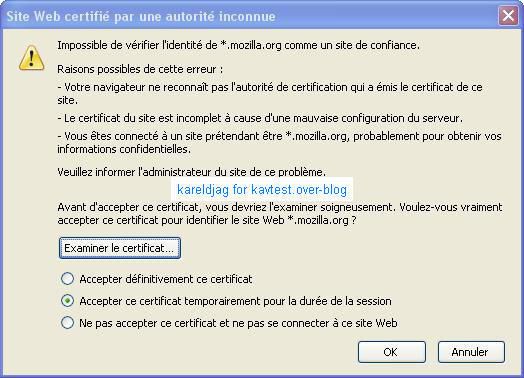Screen dimensions: 524x378
Task: Close the unknown authority certificate dialog
Action: pyautogui.click(x=508, y=15)
